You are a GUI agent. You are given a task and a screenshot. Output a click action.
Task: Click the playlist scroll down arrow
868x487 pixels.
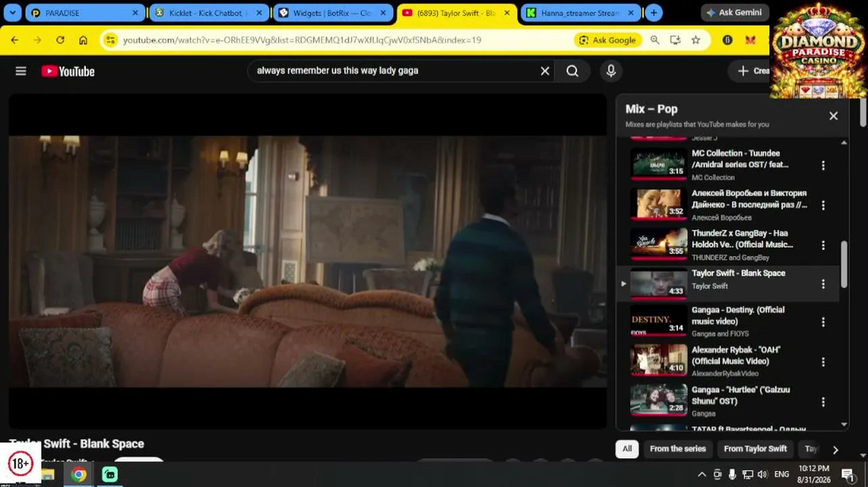844,424
